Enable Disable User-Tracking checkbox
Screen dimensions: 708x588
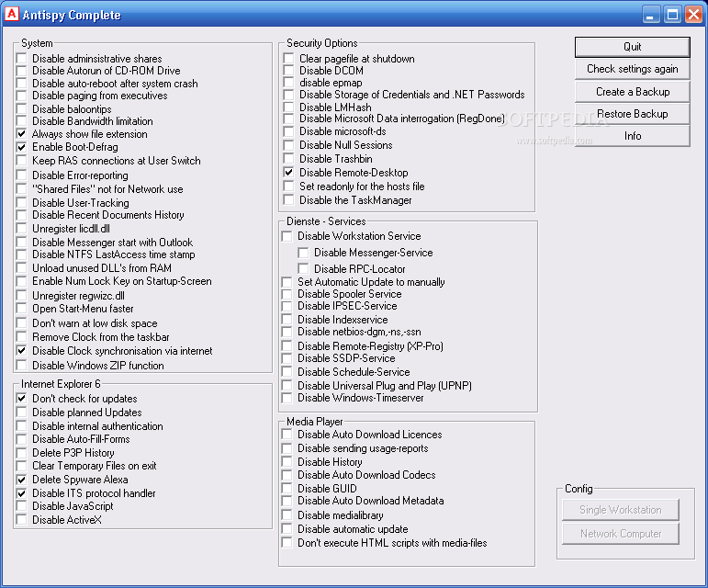(x=21, y=202)
